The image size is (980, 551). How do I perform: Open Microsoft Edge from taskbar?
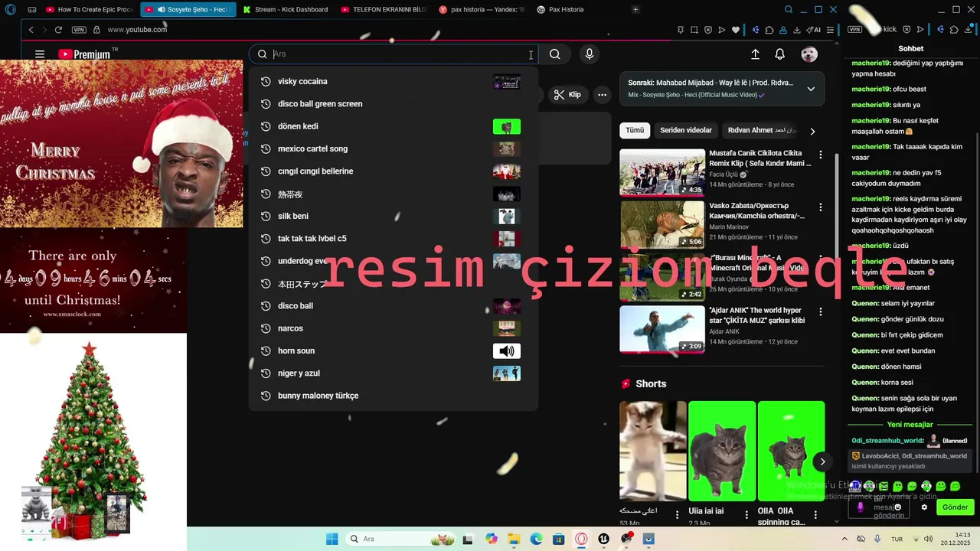tap(536, 539)
